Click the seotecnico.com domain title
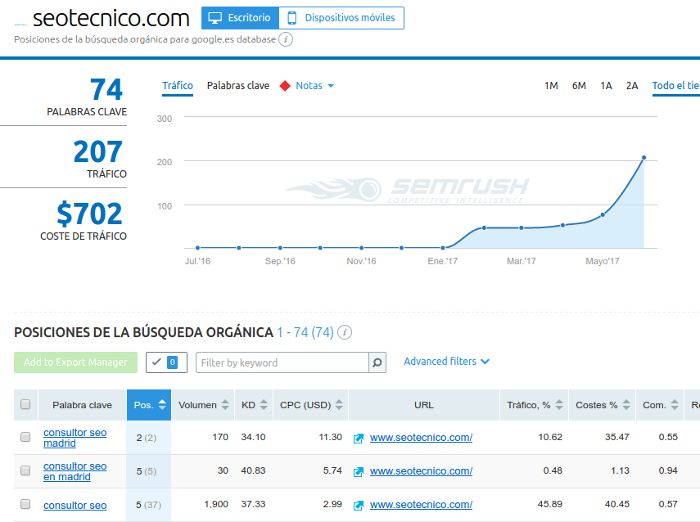The width and height of the screenshot is (700, 522). click(x=111, y=18)
